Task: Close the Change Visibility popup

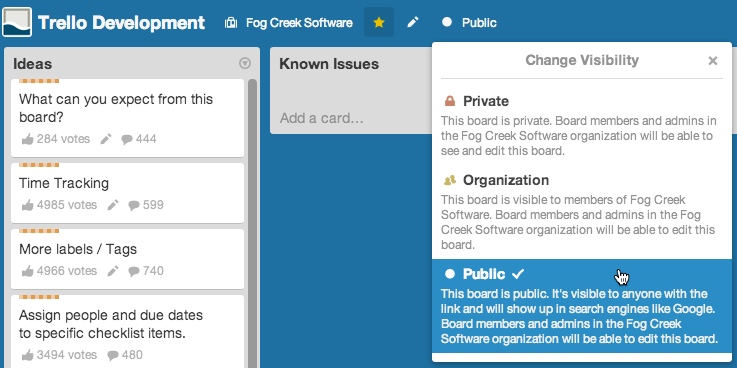Action: point(713,61)
